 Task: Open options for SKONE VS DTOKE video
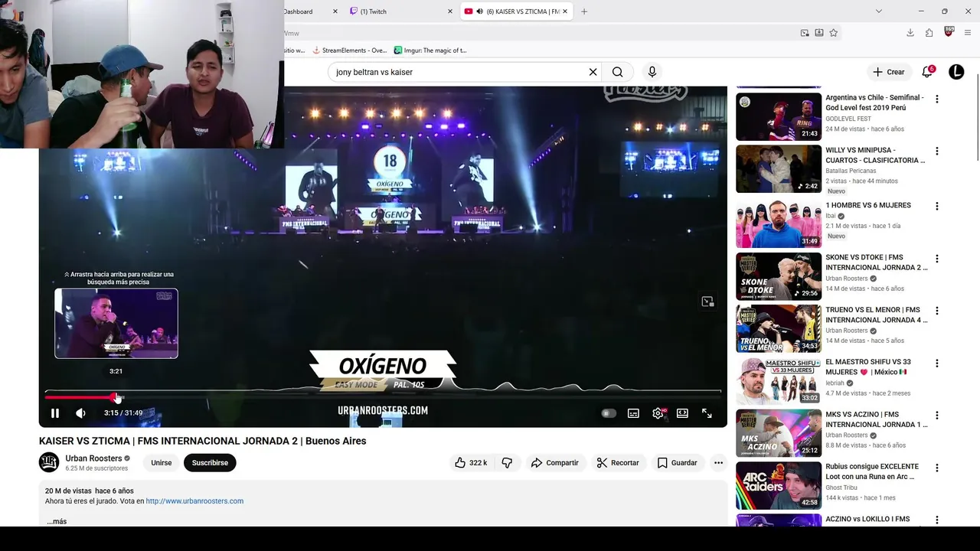click(936, 259)
